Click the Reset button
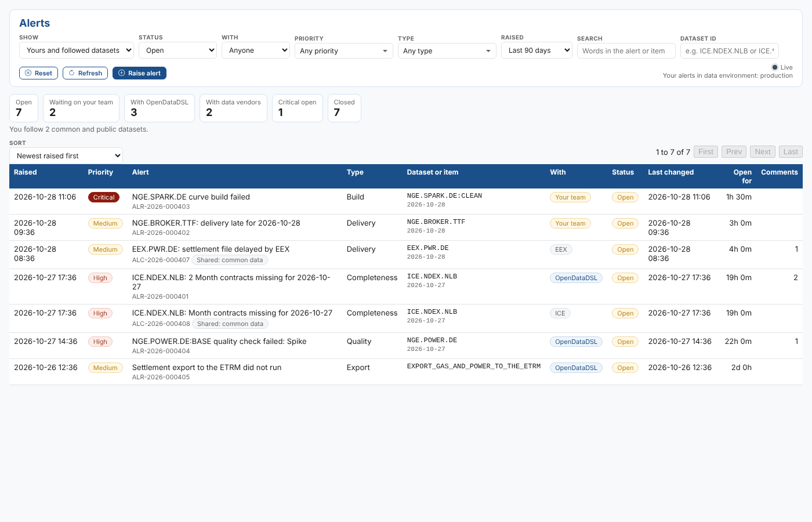 click(x=38, y=73)
